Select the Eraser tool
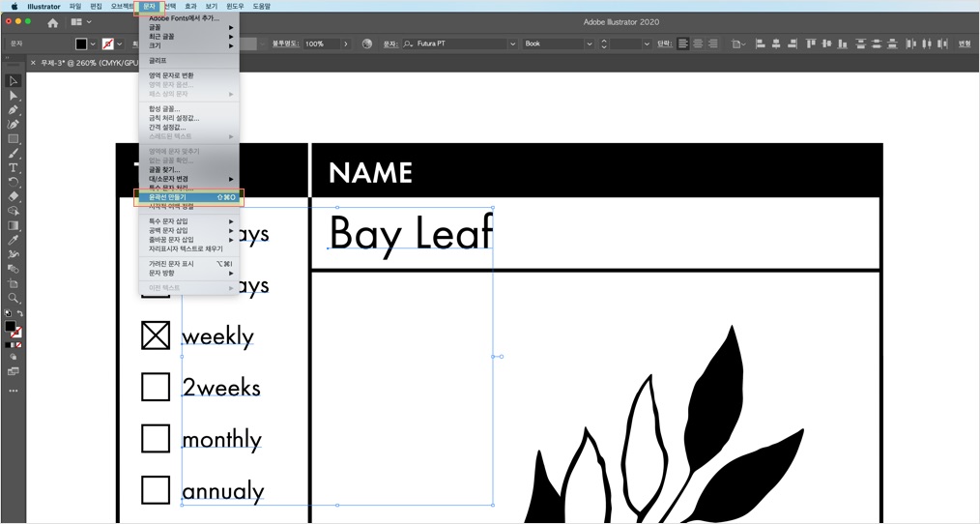Viewport: 980px width, 524px height. click(14, 196)
